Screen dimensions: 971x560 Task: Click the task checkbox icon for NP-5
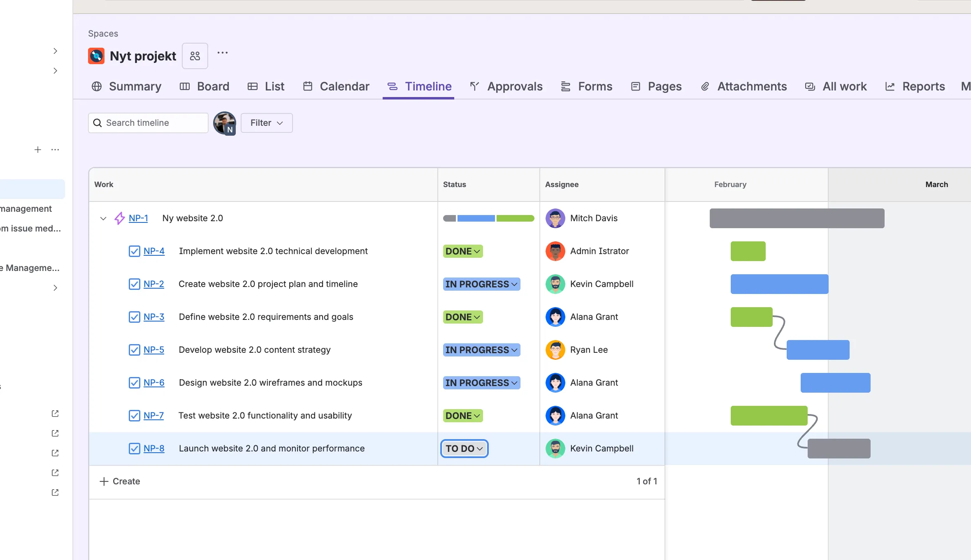click(x=134, y=350)
